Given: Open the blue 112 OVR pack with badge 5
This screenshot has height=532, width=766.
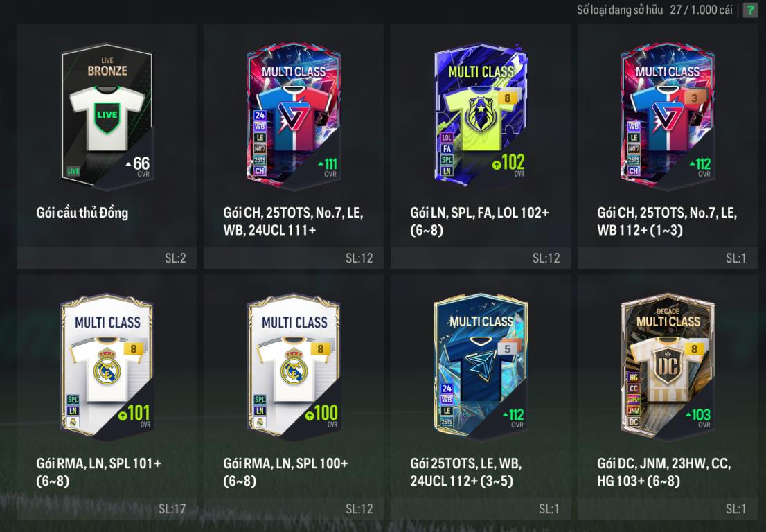Looking at the screenshot, I should pos(481,366).
